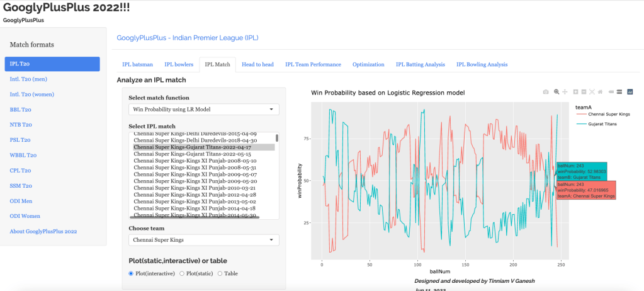Go to BBL T20 match format
Image resolution: width=644 pixels, height=291 pixels.
coord(20,110)
